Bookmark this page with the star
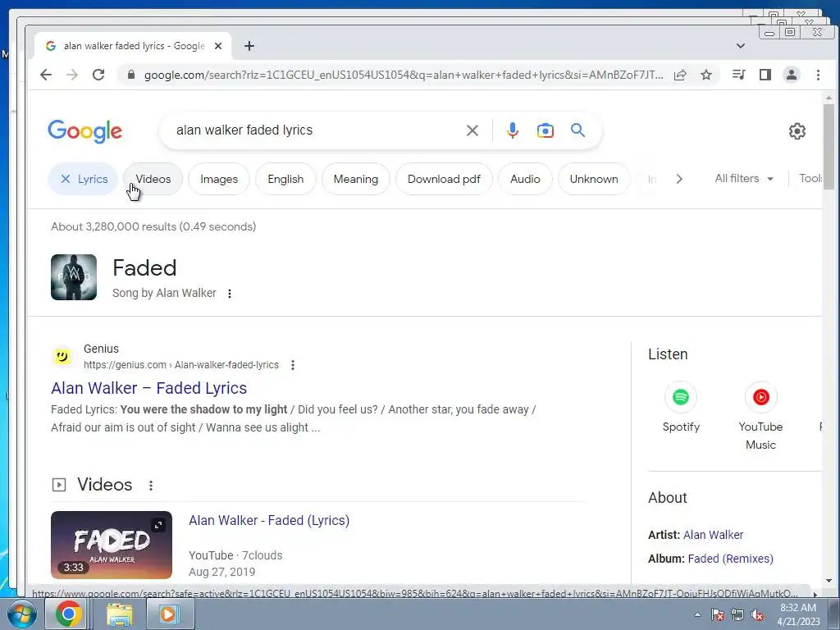The image size is (840, 630). click(706, 75)
